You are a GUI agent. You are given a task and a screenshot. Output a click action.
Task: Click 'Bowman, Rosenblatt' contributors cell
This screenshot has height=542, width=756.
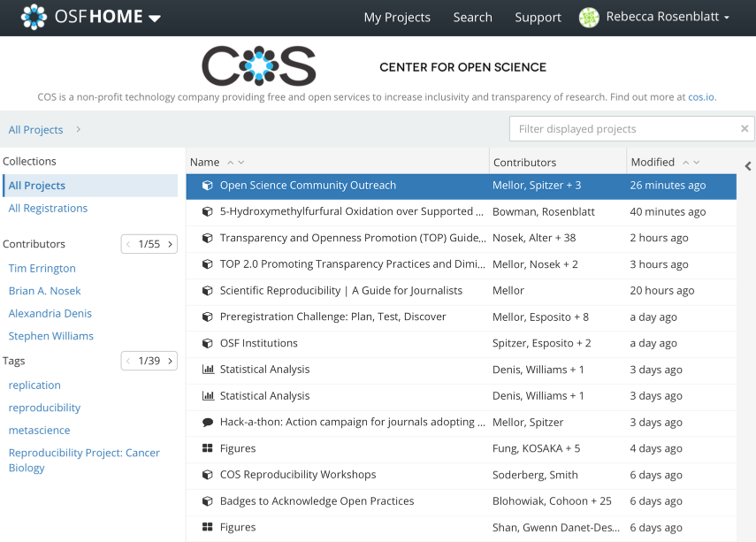(x=544, y=211)
